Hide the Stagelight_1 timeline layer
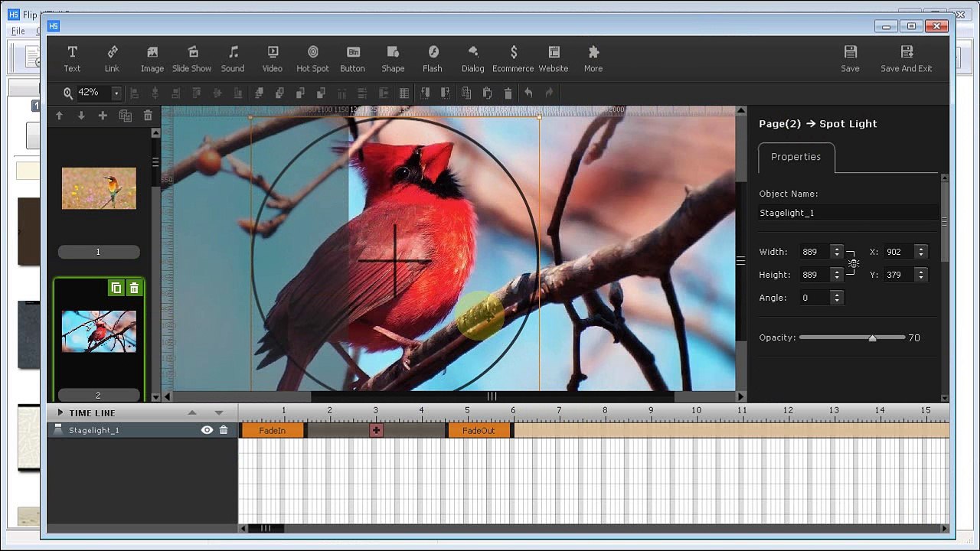 click(x=207, y=430)
